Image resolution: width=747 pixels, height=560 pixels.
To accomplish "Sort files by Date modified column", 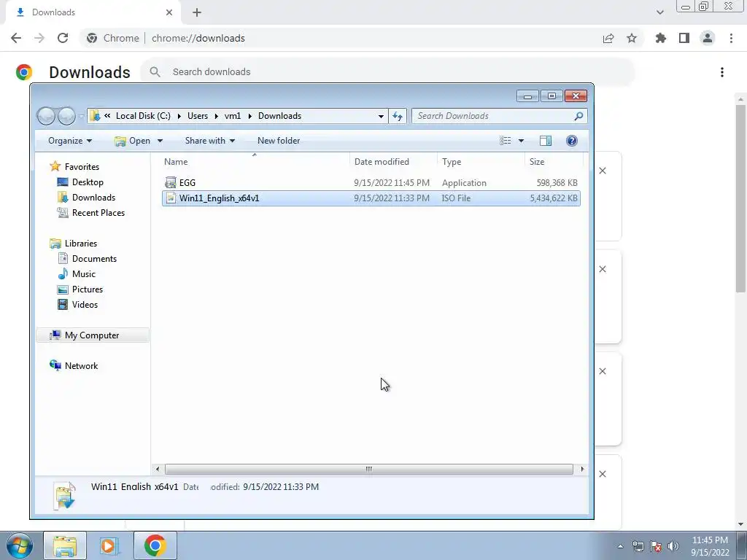I will pyautogui.click(x=393, y=161).
